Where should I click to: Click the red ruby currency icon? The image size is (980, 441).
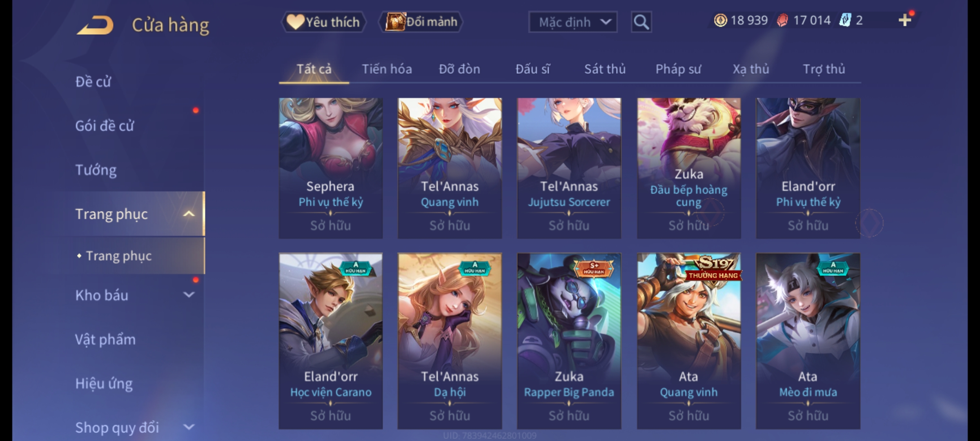click(782, 20)
